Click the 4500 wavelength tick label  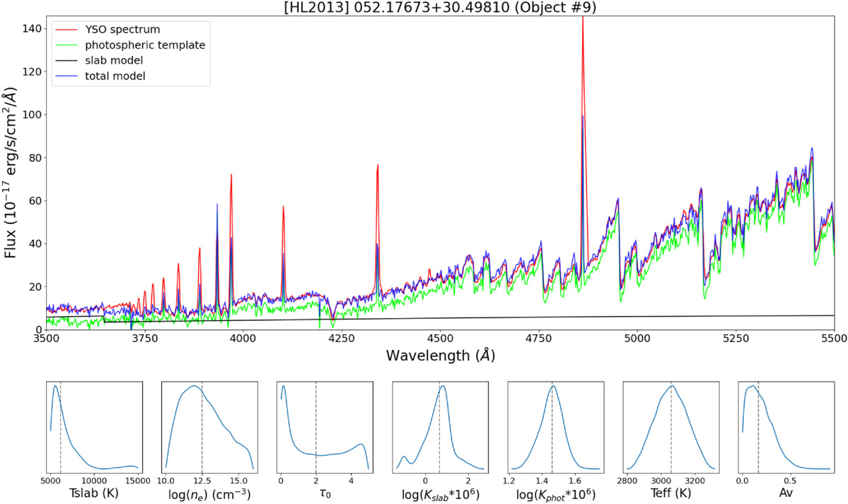coord(440,339)
